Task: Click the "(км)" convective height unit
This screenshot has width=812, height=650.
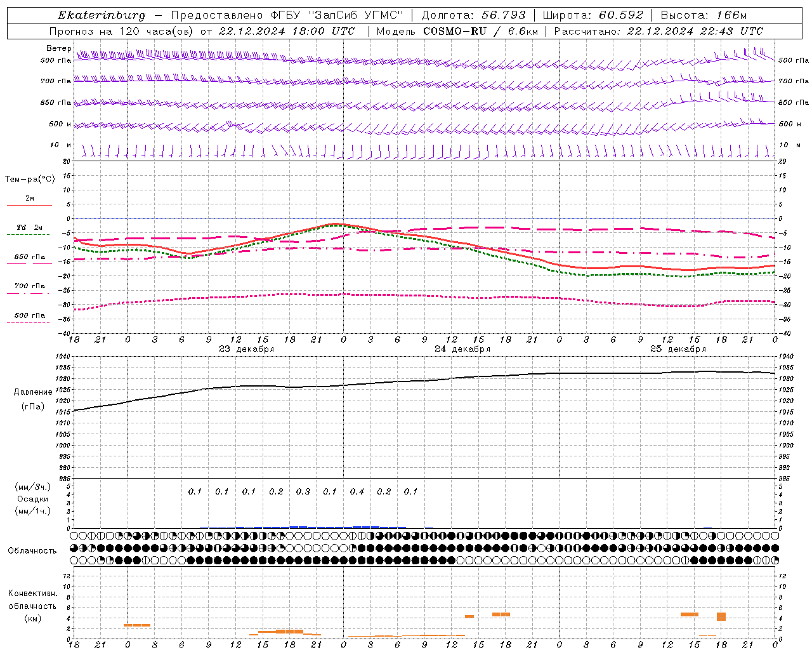Action: 32,618
